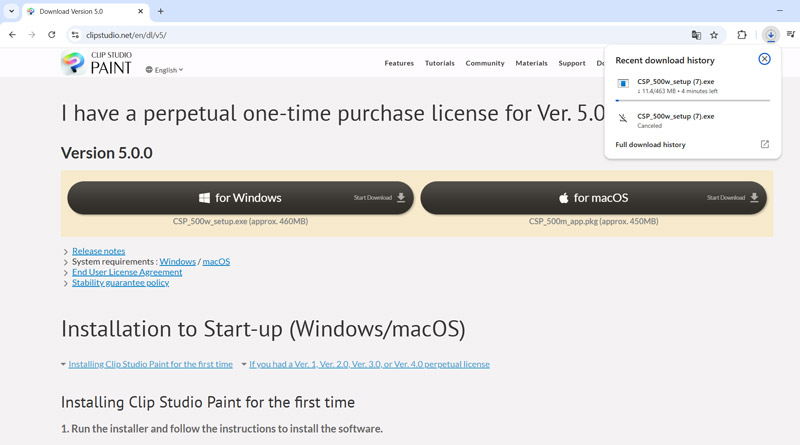The width and height of the screenshot is (800, 445).
Task: Open the browser Downloads toolbar icon
Action: (x=770, y=35)
